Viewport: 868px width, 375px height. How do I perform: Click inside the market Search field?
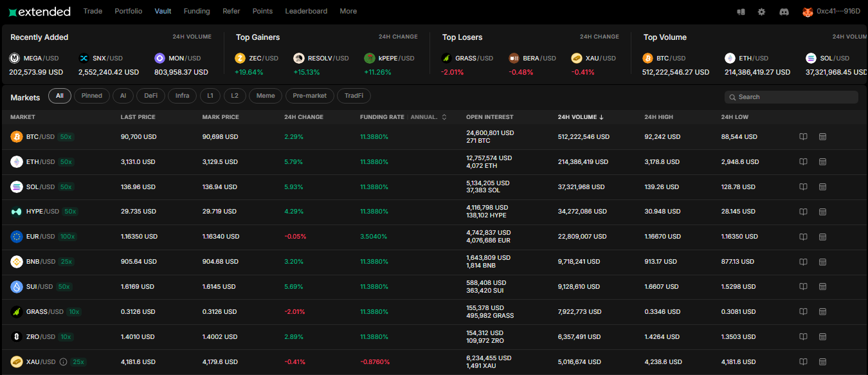click(791, 96)
